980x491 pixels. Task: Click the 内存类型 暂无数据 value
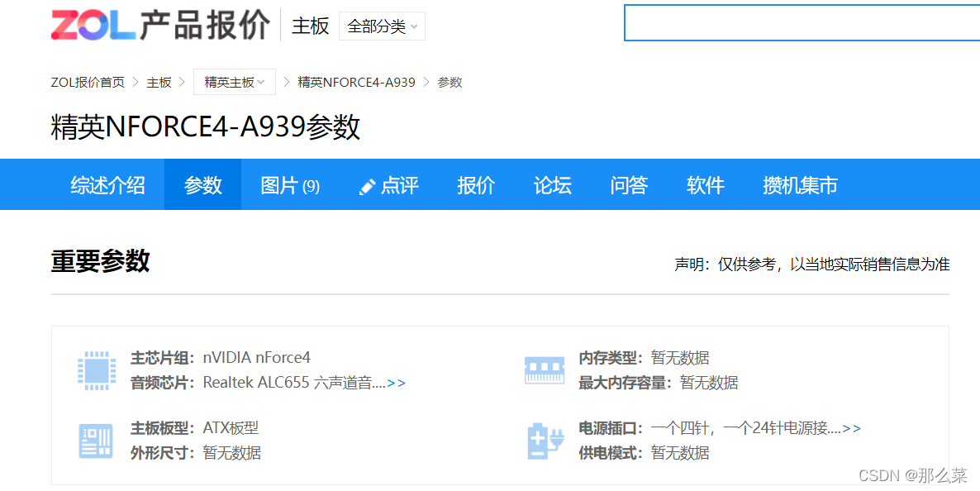tap(680, 358)
